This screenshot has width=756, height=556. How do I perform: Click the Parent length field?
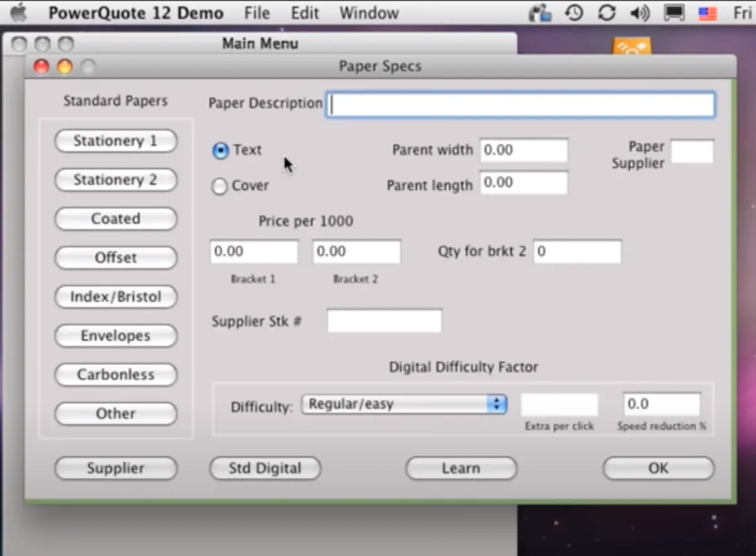point(524,183)
